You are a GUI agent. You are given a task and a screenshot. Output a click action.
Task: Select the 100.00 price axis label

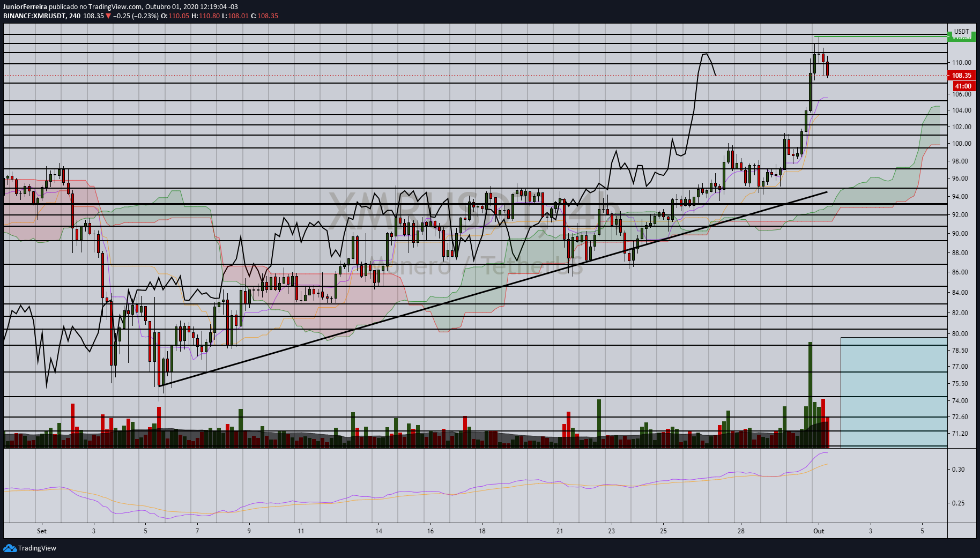(x=961, y=143)
